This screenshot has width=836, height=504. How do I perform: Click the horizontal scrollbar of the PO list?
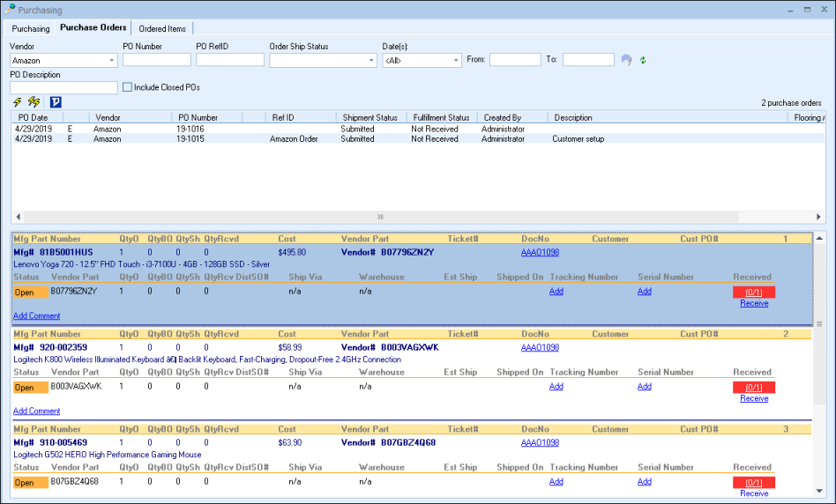click(x=381, y=217)
